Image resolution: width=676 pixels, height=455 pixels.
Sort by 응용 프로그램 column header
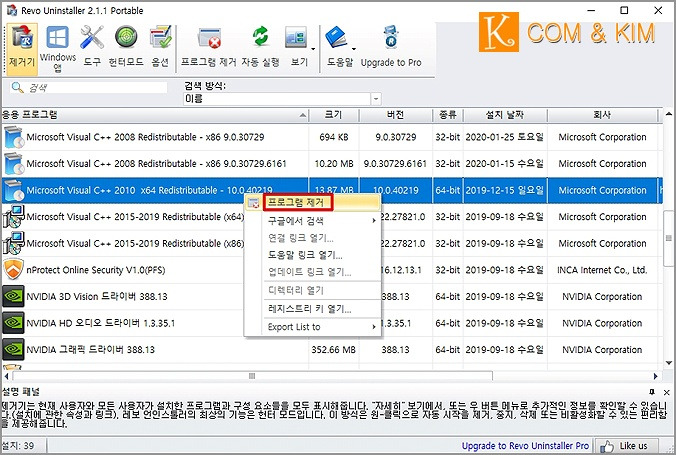pyautogui.click(x=155, y=115)
